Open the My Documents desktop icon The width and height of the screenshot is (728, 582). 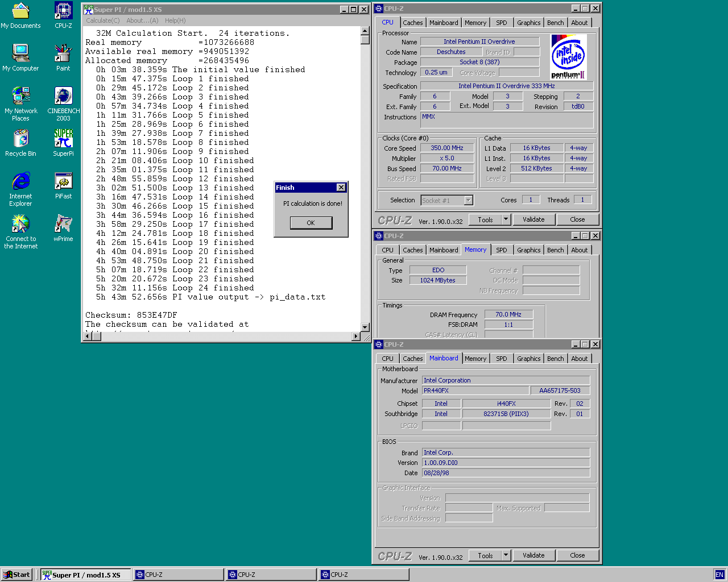point(20,15)
